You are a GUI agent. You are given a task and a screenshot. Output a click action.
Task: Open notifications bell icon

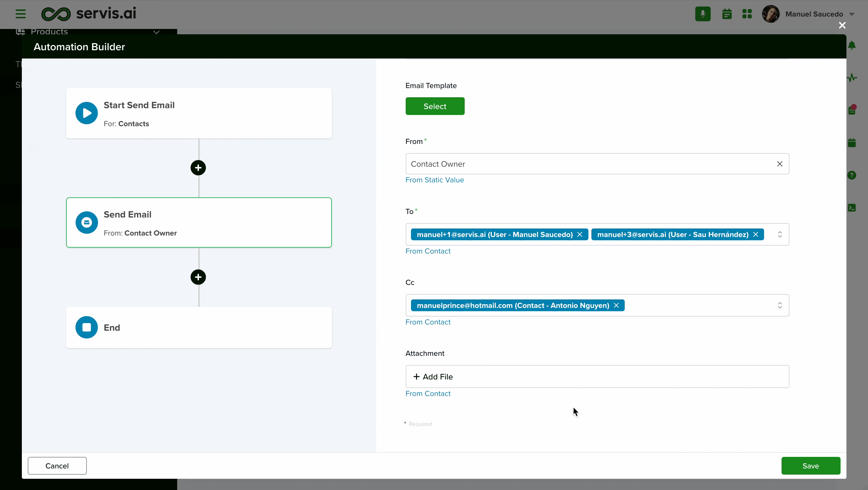(851, 45)
